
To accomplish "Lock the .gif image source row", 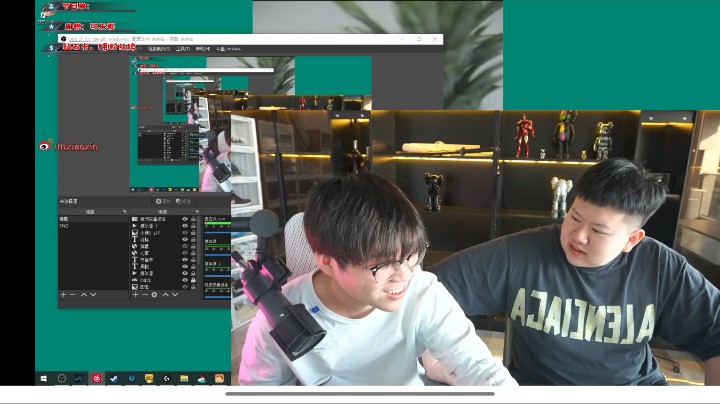I will pyautogui.click(x=193, y=233).
